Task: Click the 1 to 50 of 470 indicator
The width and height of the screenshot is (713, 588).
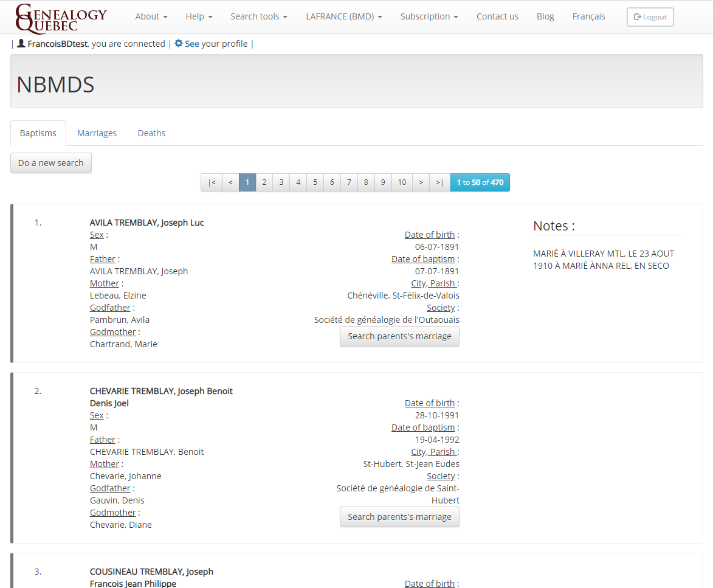Action: click(480, 182)
